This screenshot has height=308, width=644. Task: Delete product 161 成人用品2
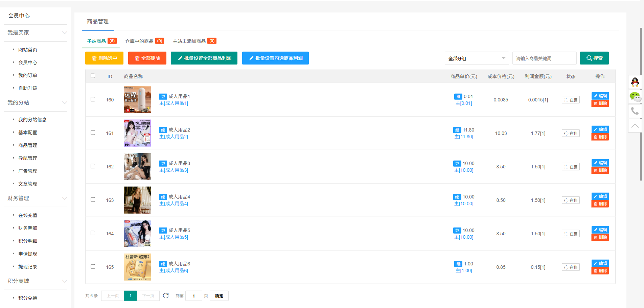tap(600, 137)
